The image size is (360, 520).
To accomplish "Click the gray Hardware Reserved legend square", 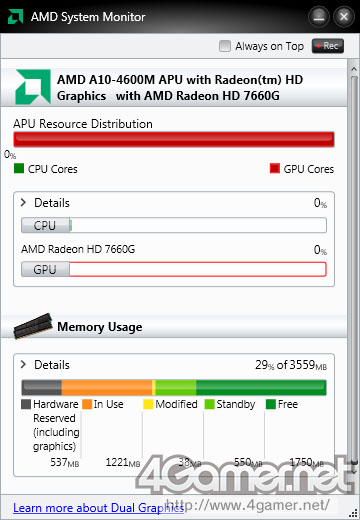I will pos(26,404).
